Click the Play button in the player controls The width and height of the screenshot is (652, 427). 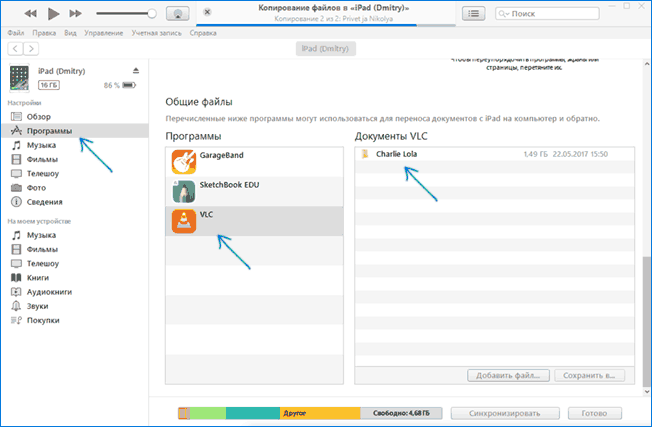(50, 14)
